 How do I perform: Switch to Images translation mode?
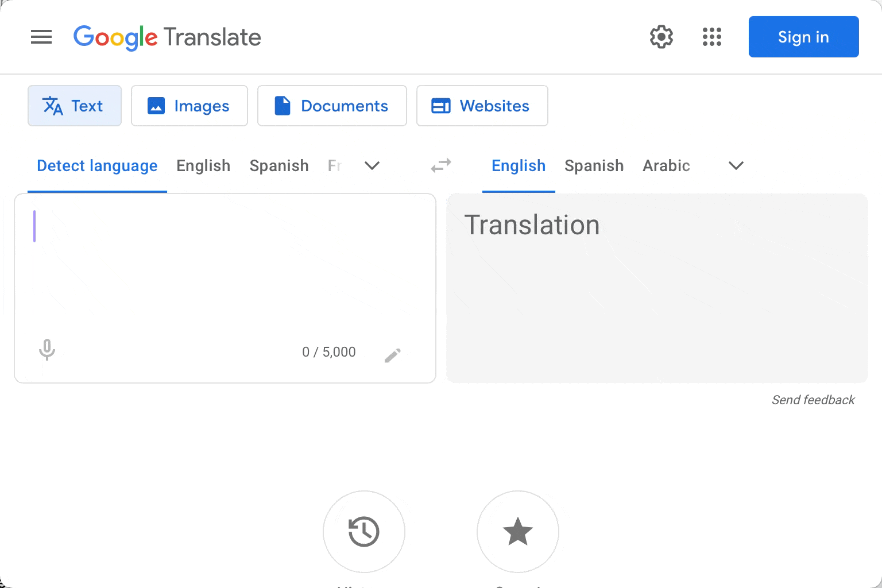[189, 106]
